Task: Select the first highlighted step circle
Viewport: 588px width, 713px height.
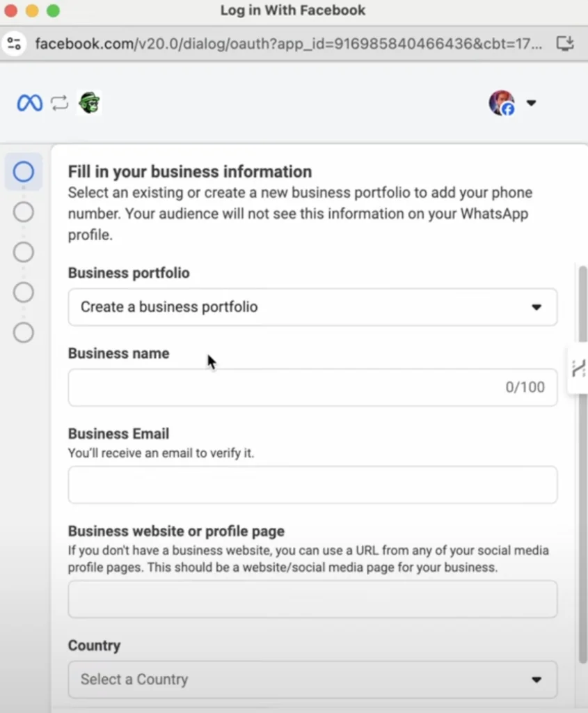Action: [x=23, y=172]
